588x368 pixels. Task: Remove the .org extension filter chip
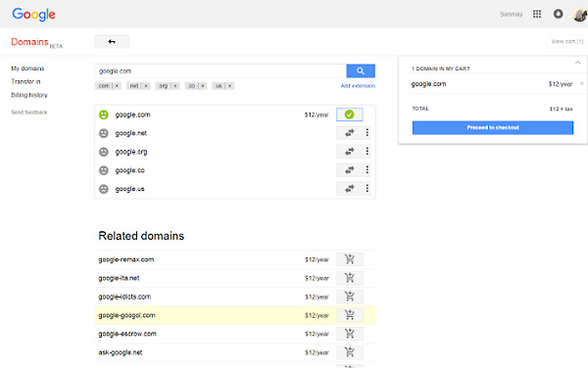[175, 86]
